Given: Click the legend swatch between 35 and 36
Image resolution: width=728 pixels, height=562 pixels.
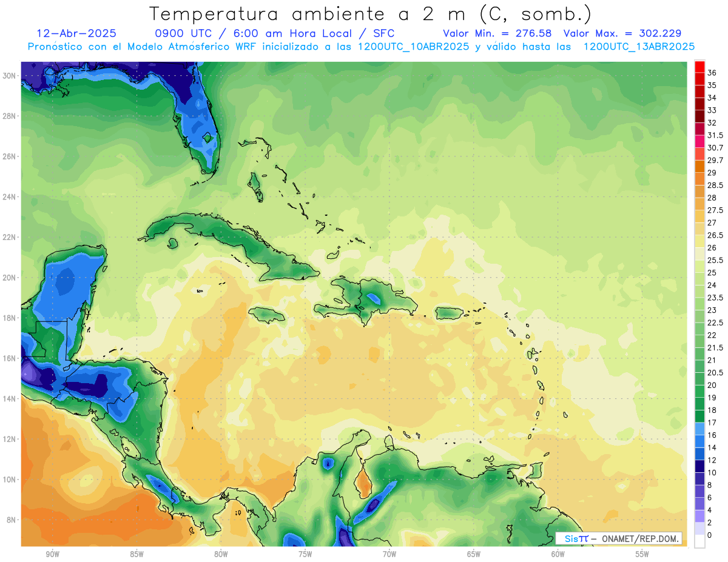Looking at the screenshot, I should (x=699, y=79).
